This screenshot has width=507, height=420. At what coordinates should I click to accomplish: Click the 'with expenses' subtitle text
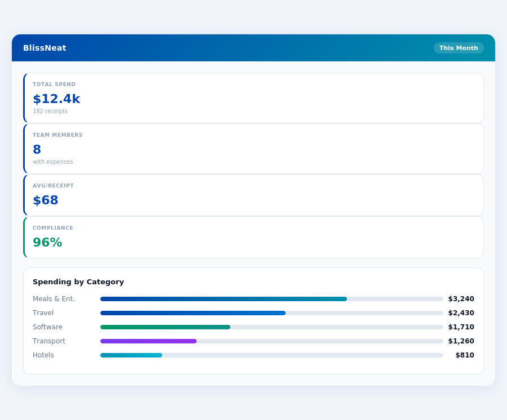click(52, 162)
